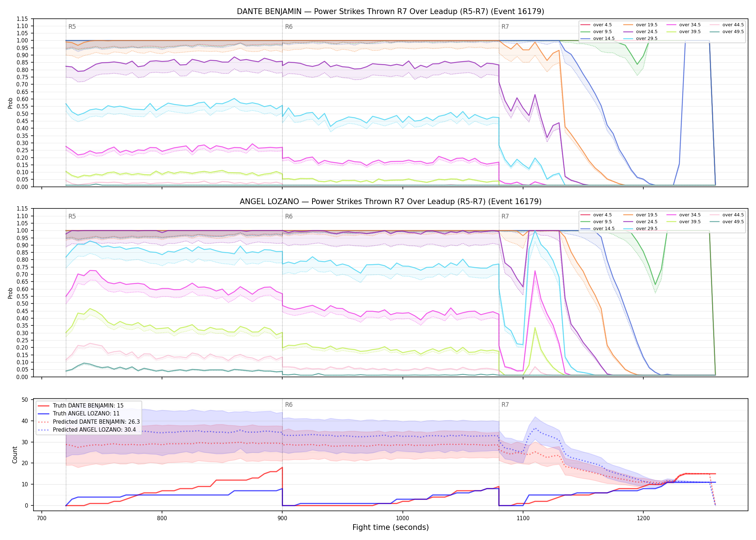Select the 'Fight time (seconds)' axis label

390,527
